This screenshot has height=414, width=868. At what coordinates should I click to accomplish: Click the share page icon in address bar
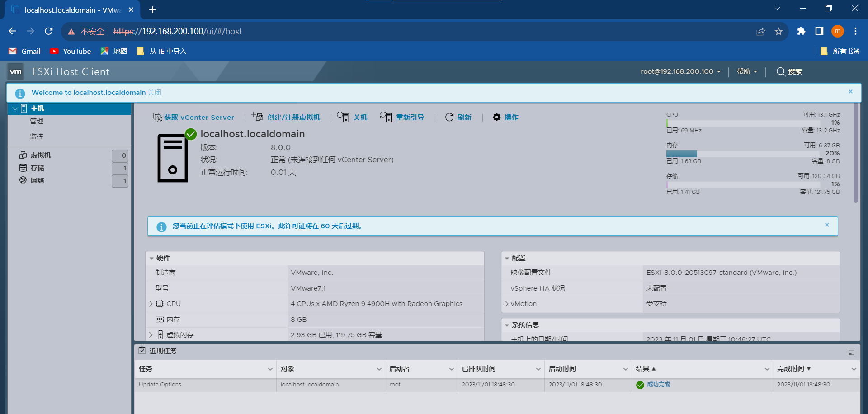tap(760, 31)
